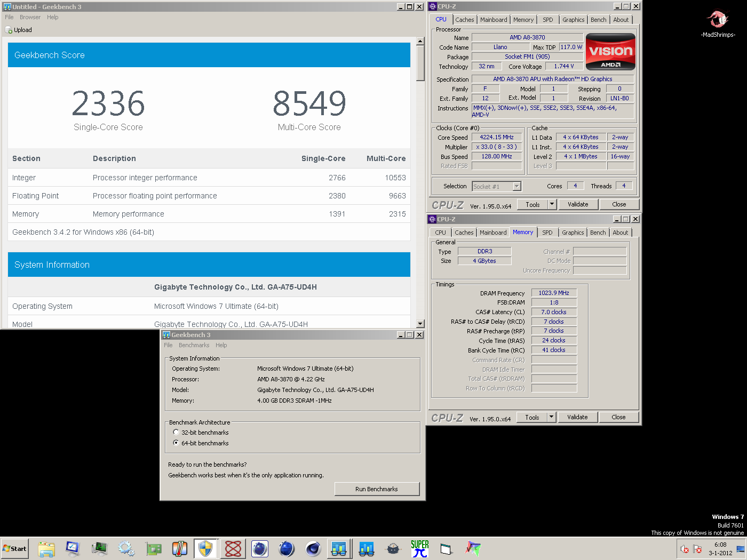The width and height of the screenshot is (747, 560).
Task: Open the green circuit board icon on taskbar
Action: tap(153, 549)
